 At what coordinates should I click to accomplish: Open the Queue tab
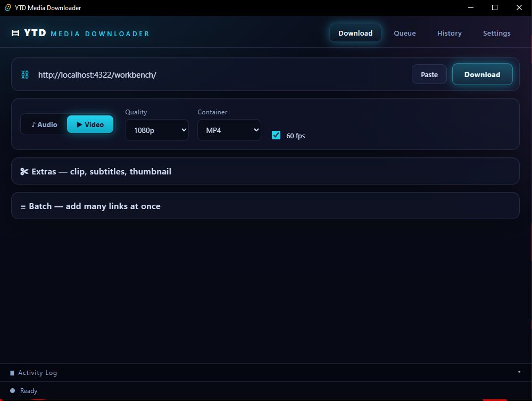click(x=405, y=34)
